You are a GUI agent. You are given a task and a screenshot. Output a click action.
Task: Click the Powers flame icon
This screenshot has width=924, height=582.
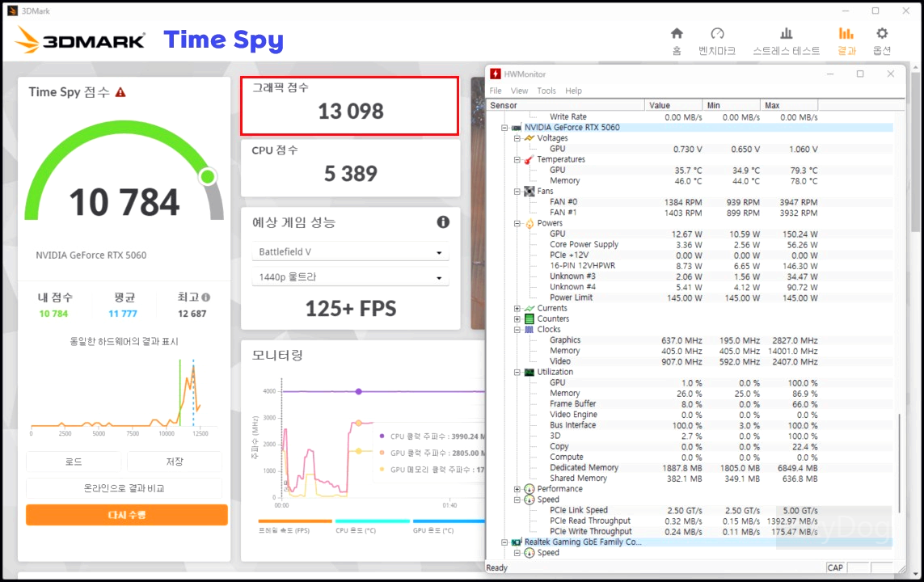(530, 223)
